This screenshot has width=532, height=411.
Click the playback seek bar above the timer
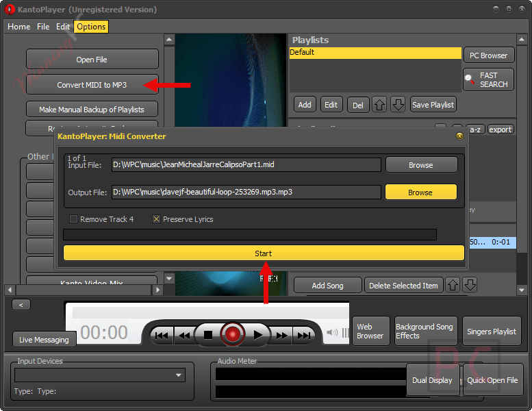click(210, 313)
